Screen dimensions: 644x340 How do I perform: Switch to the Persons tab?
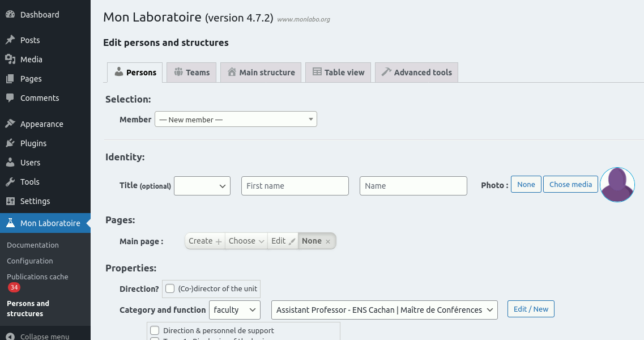pyautogui.click(x=135, y=73)
